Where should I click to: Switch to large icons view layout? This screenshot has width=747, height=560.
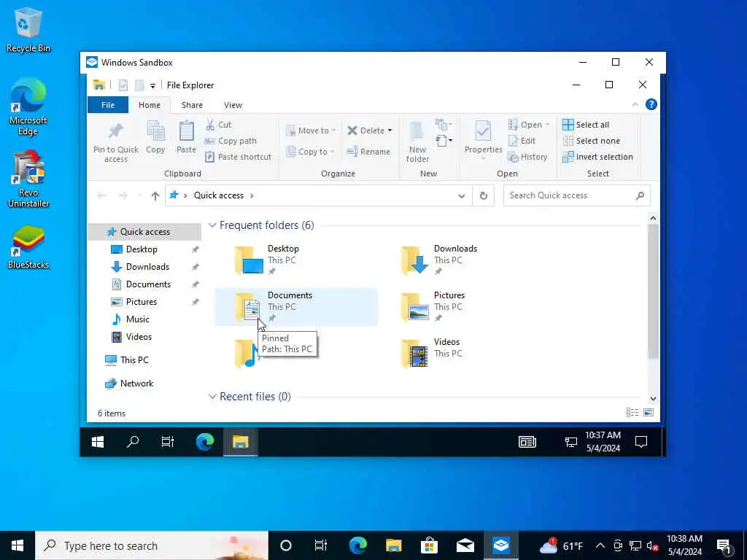[649, 413]
